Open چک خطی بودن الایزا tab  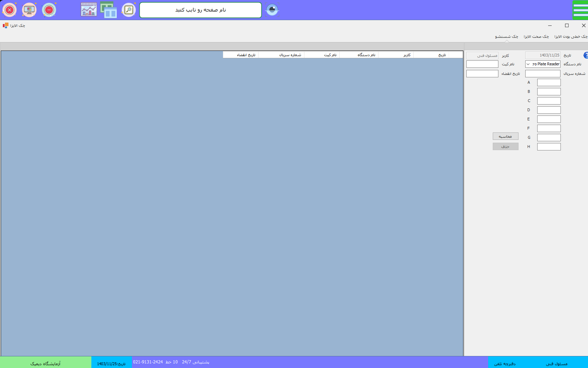(x=570, y=37)
